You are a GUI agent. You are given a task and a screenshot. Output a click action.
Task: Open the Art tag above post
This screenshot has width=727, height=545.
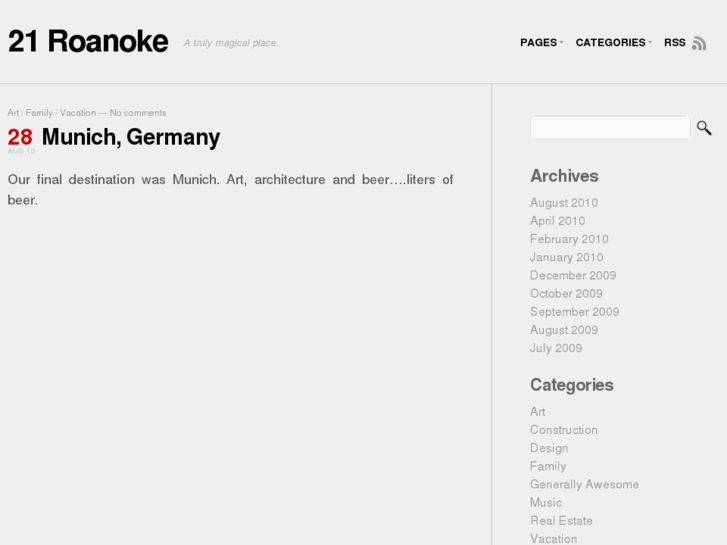point(13,113)
